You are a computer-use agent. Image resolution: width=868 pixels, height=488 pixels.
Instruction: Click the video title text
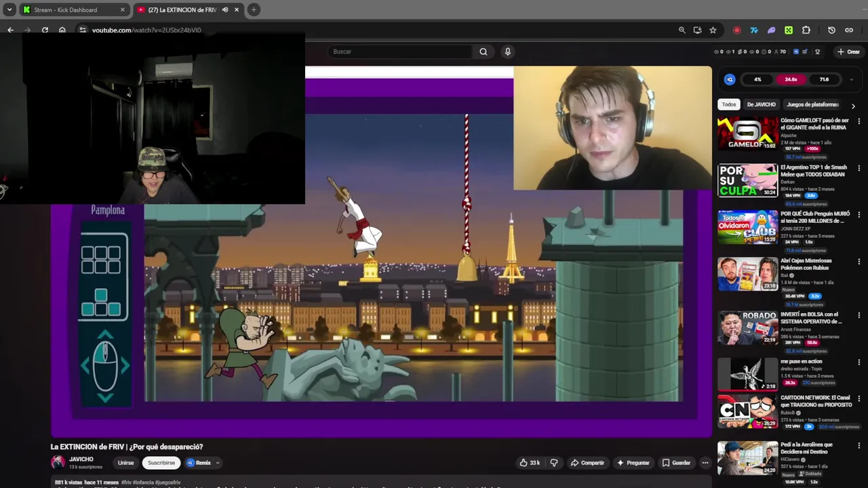tap(127, 447)
